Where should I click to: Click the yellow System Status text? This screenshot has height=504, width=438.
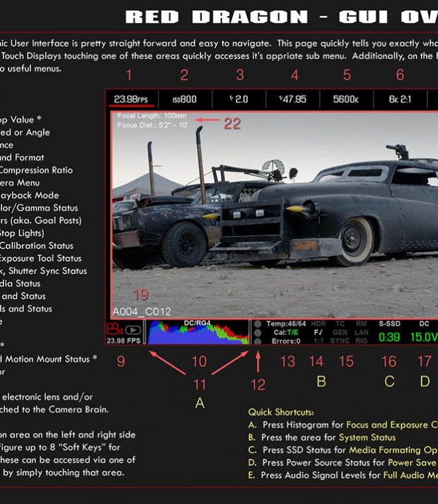click(367, 438)
